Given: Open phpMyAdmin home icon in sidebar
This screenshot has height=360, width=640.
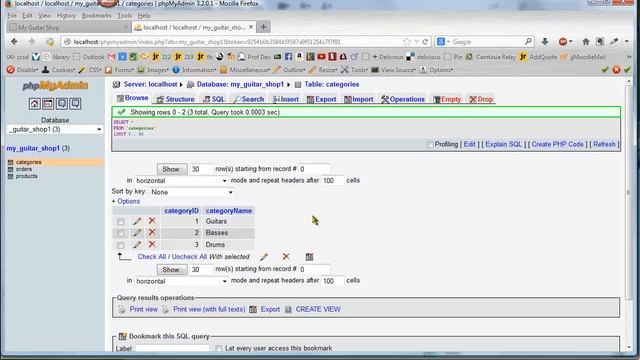Looking at the screenshot, I should [x=35, y=104].
